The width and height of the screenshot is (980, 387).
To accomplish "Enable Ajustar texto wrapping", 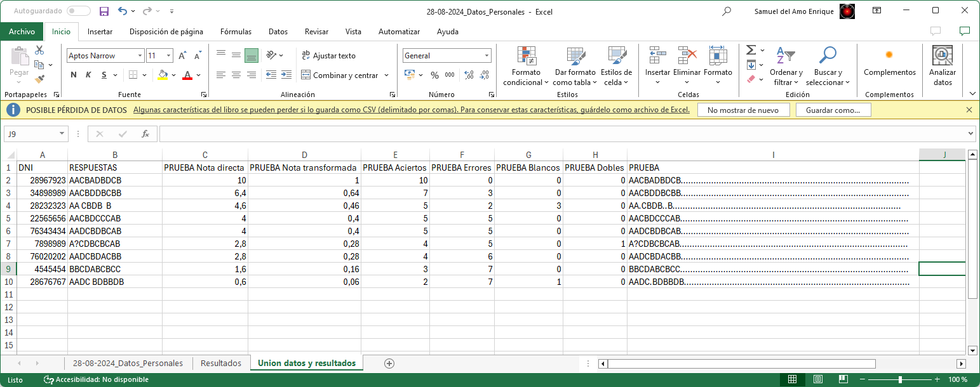I will coord(328,56).
